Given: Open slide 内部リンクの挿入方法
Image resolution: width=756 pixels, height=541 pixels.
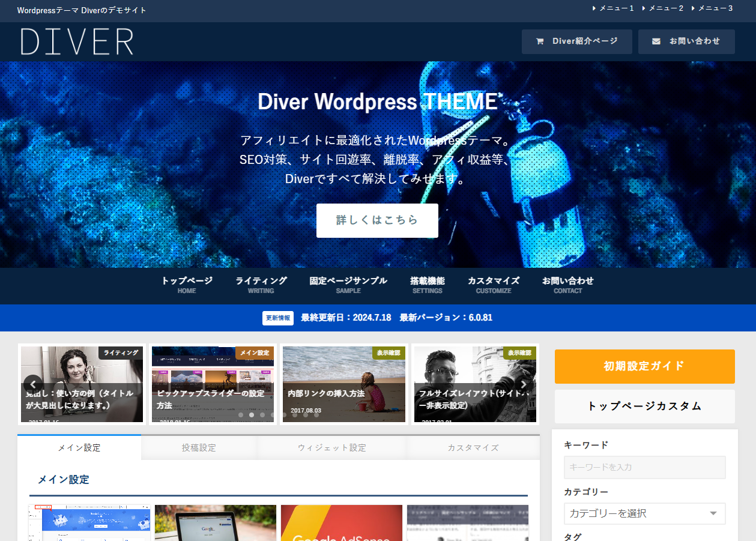Looking at the screenshot, I should coord(344,384).
